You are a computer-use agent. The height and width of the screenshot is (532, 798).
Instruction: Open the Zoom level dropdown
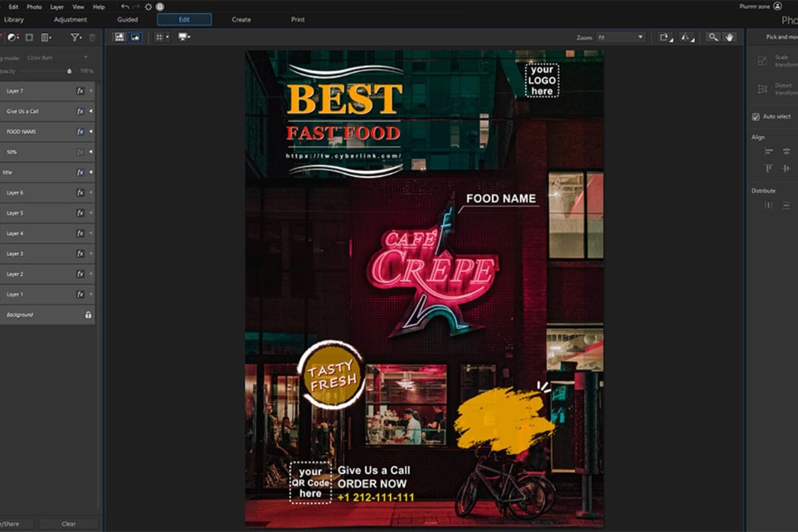coord(620,37)
